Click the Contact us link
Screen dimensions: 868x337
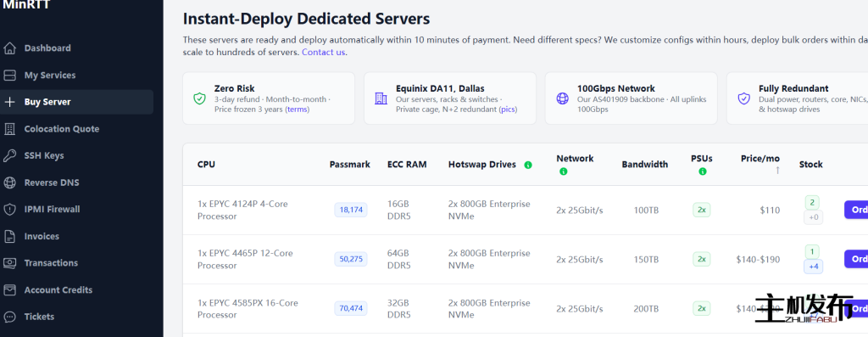click(323, 52)
